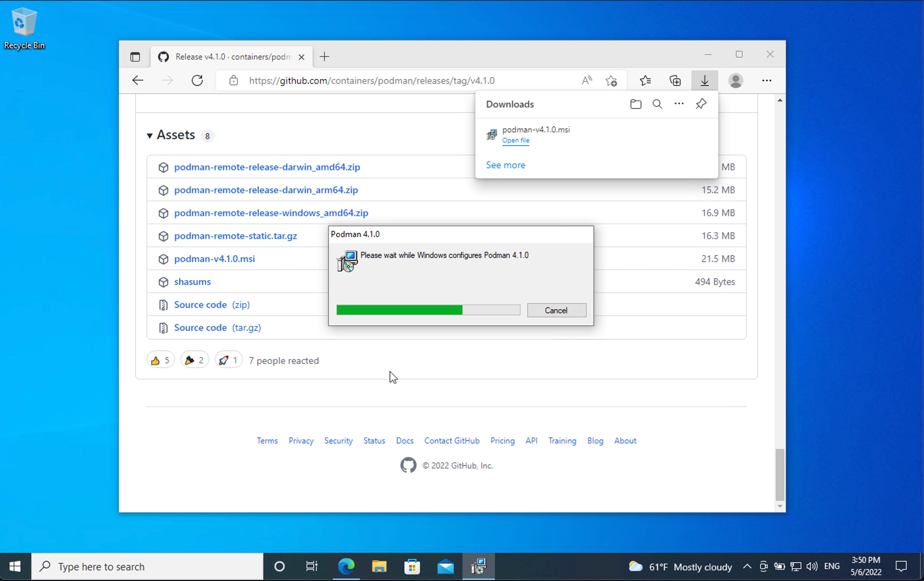Image resolution: width=924 pixels, height=581 pixels.
Task: Drag the Podman installation progress bar
Action: pos(428,310)
